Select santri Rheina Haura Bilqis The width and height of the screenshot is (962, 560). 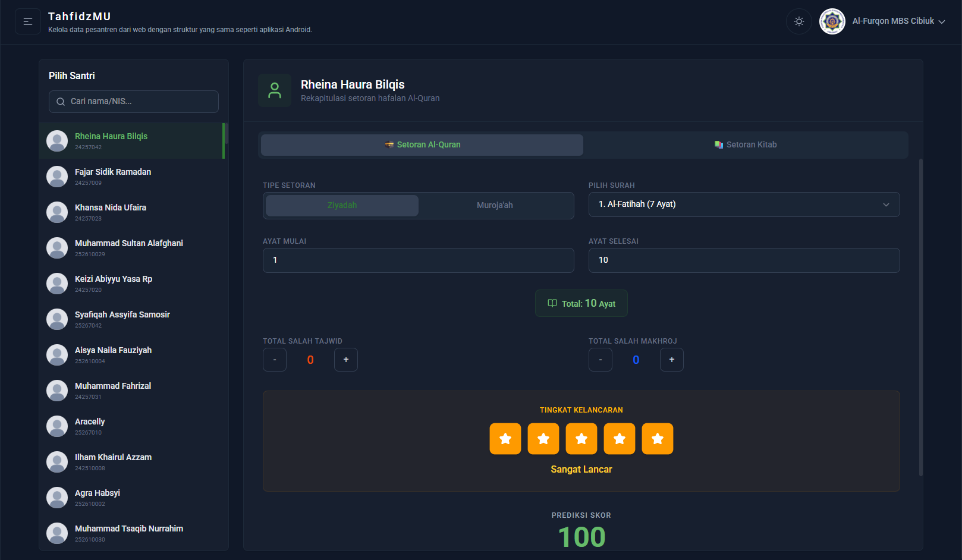132,141
